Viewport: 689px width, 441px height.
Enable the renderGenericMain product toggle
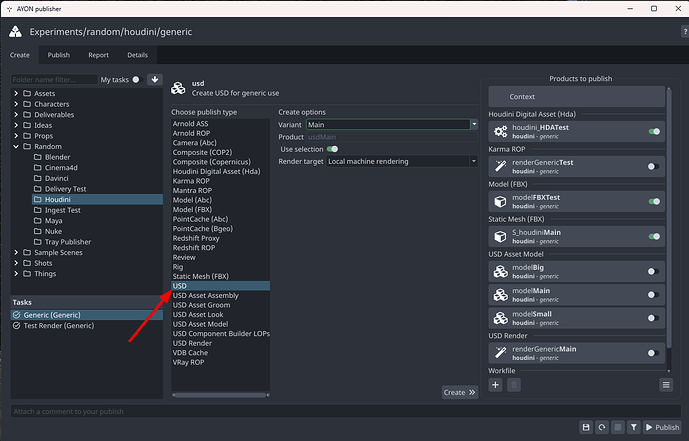coord(654,353)
